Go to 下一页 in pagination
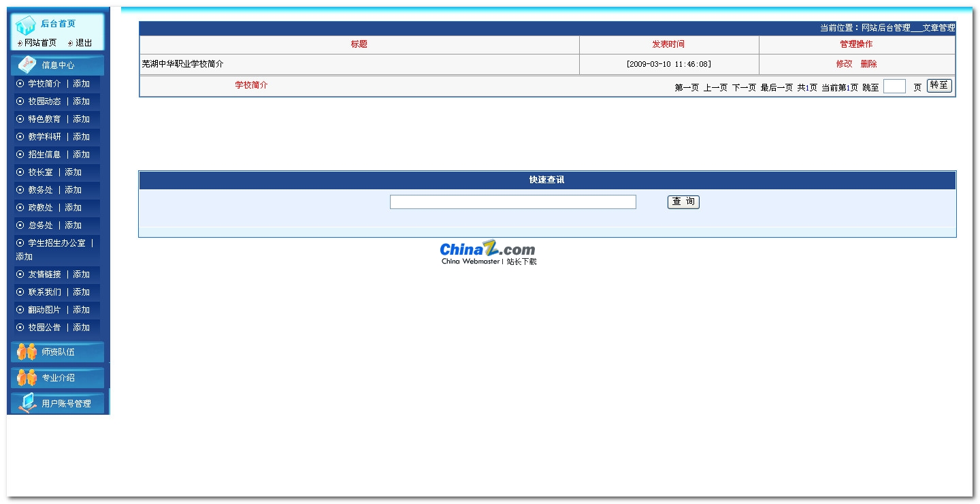980x504 pixels. pyautogui.click(x=744, y=88)
